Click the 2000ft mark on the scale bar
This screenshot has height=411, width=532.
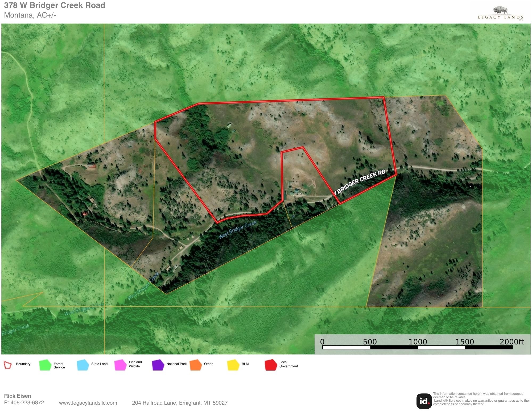pyautogui.click(x=512, y=342)
